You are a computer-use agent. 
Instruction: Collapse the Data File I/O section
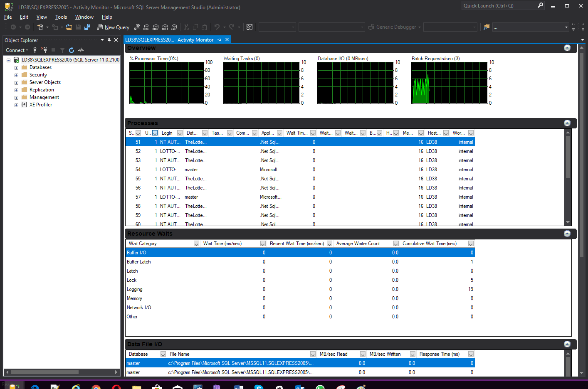tap(567, 344)
